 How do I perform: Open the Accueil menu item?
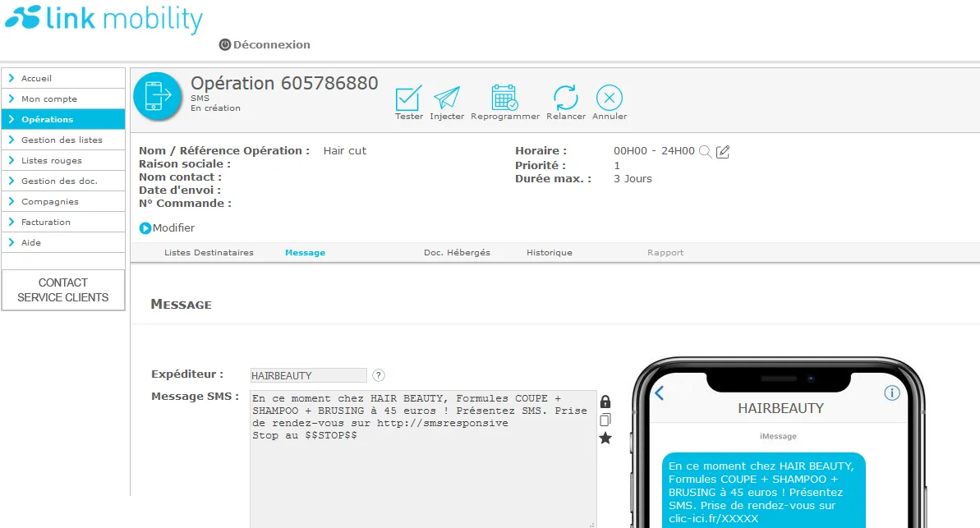[63, 78]
